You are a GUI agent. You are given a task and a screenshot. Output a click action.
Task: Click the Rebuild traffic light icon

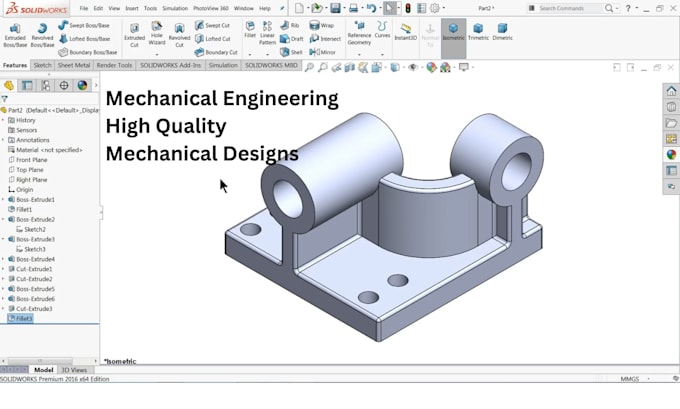click(408, 8)
